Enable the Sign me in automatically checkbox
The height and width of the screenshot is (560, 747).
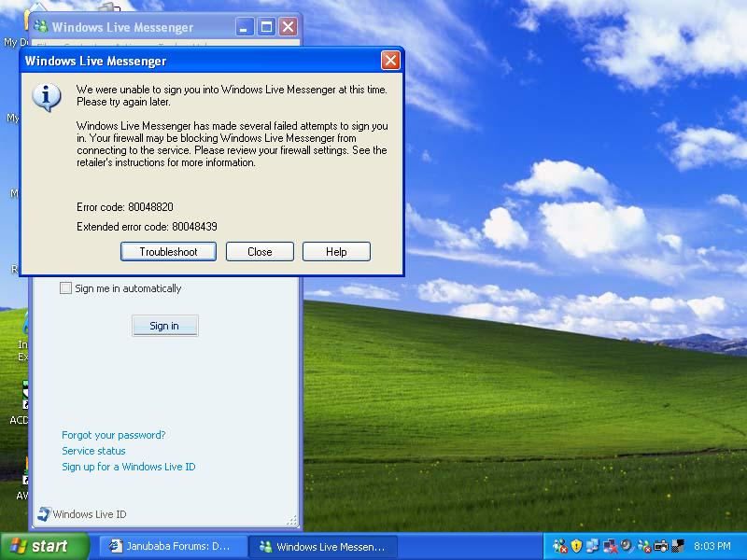pos(65,288)
